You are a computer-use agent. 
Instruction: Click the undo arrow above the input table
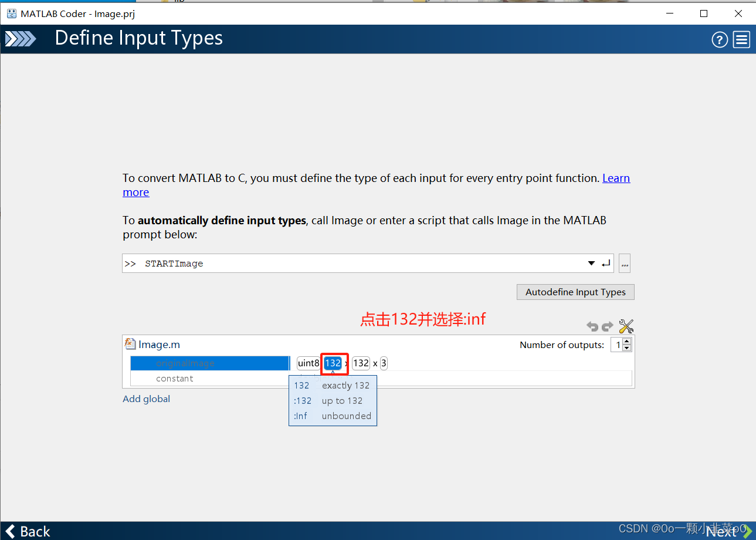(592, 326)
